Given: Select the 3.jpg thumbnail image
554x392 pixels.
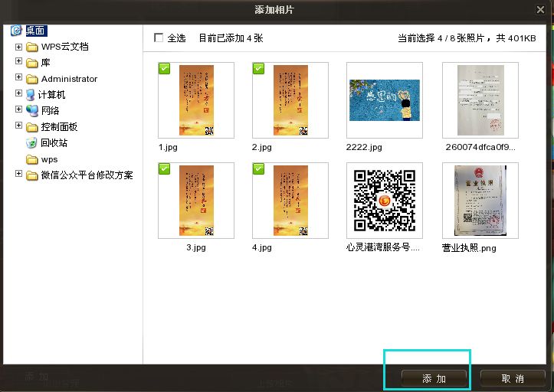Looking at the screenshot, I should click(196, 201).
